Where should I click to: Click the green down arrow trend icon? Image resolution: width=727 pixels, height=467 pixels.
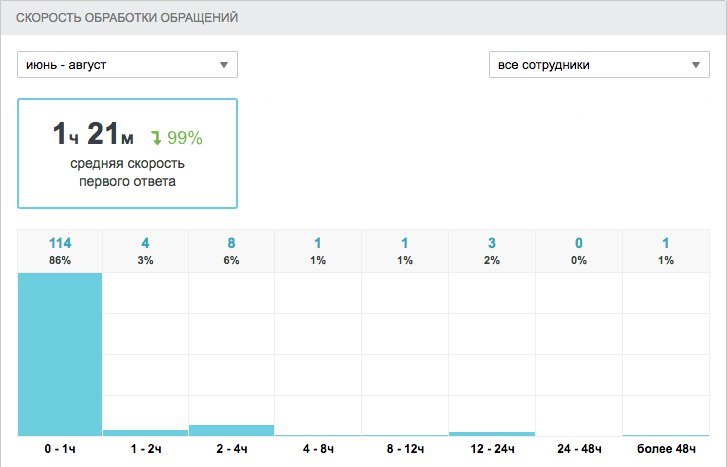coord(156,138)
